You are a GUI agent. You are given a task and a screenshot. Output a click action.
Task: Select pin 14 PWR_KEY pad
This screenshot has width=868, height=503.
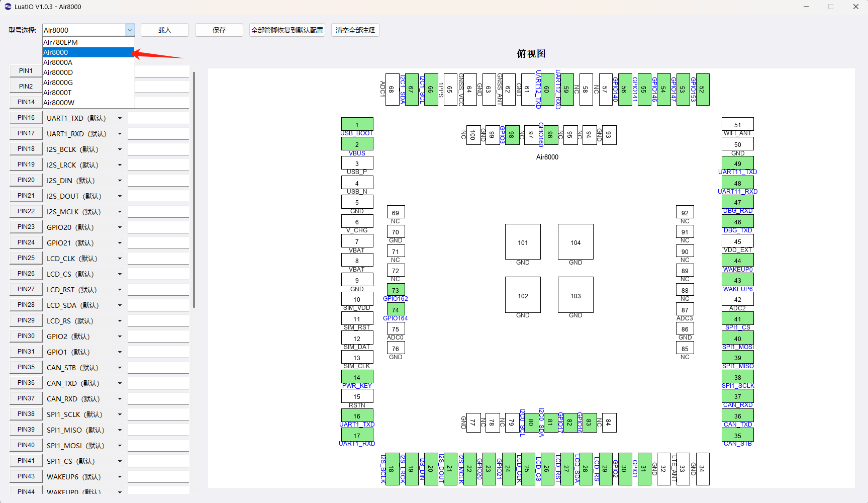[357, 377]
